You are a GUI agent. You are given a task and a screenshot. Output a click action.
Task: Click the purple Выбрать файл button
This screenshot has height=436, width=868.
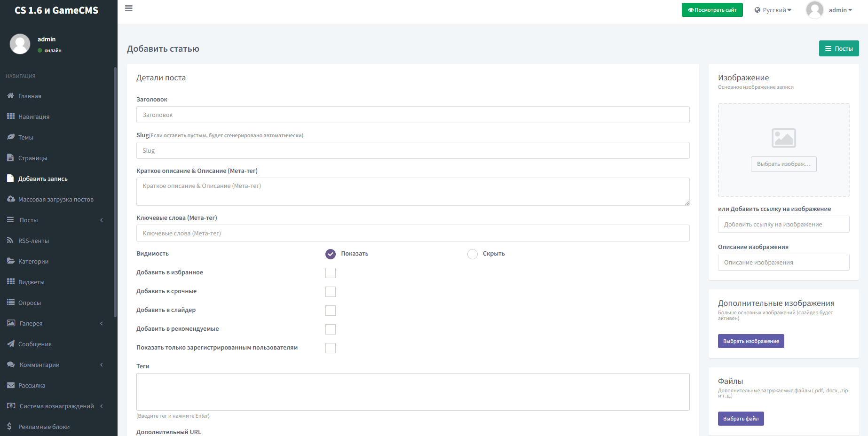pos(741,419)
